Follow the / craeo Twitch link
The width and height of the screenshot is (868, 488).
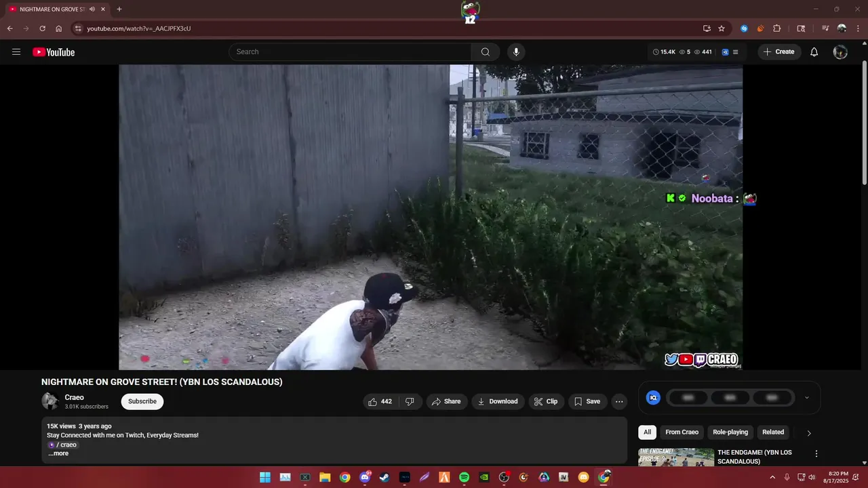62,445
